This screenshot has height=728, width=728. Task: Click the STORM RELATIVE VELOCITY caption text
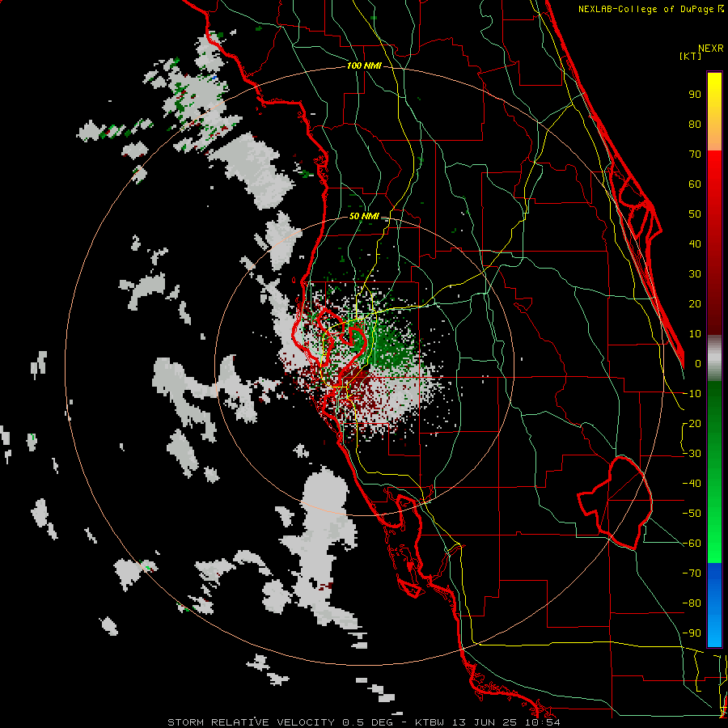click(251, 722)
